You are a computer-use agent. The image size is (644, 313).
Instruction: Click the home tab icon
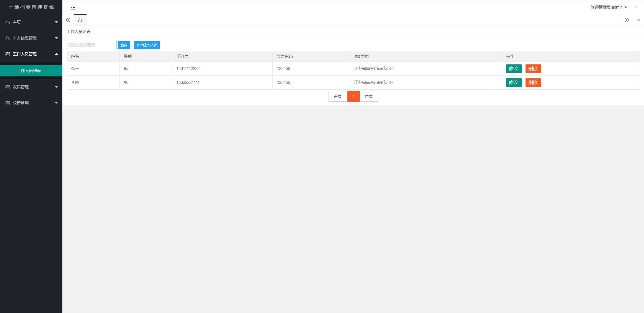point(80,20)
